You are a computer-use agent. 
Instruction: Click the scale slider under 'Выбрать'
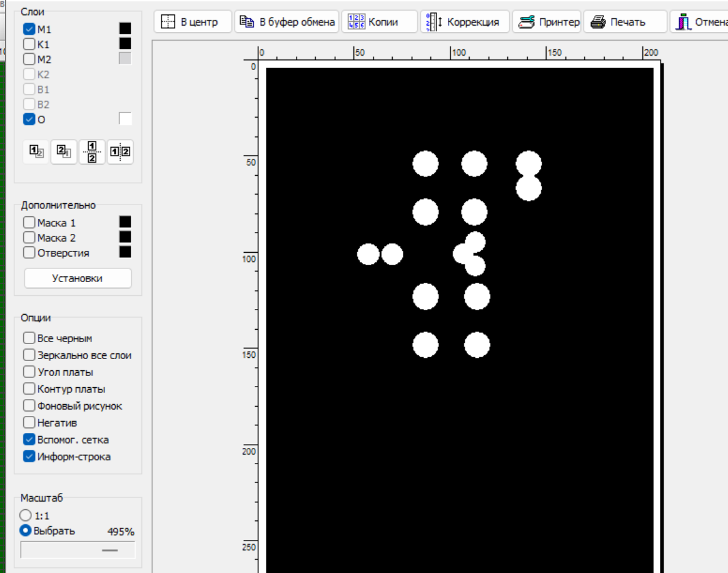(78, 550)
